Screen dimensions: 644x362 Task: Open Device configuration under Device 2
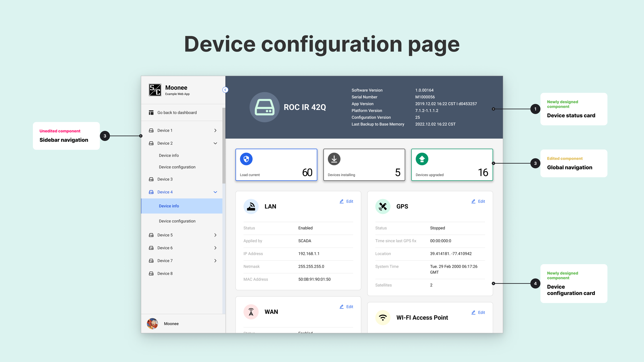click(x=177, y=167)
